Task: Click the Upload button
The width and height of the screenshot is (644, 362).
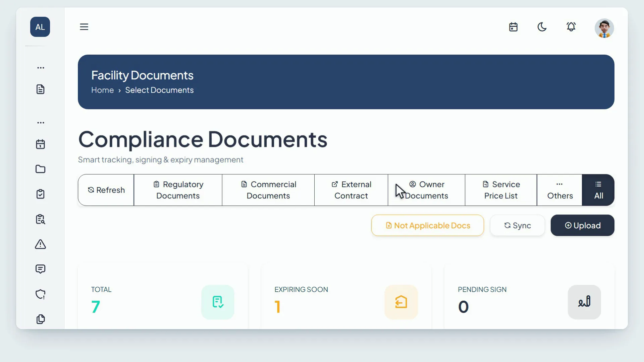Action: [x=583, y=225]
